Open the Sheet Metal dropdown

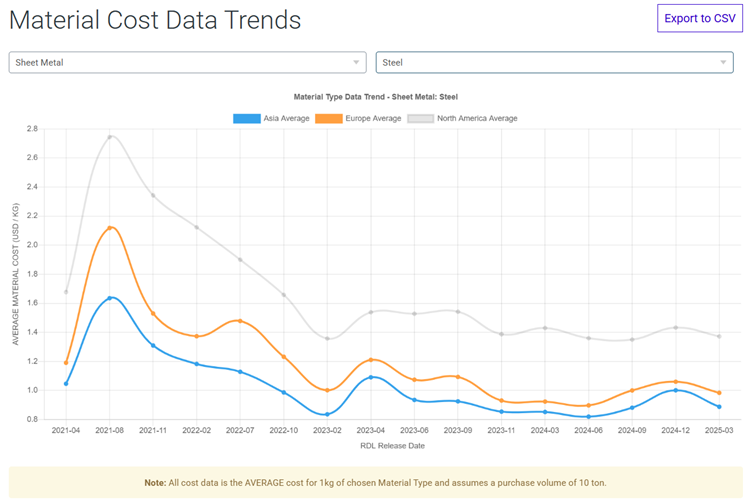188,62
